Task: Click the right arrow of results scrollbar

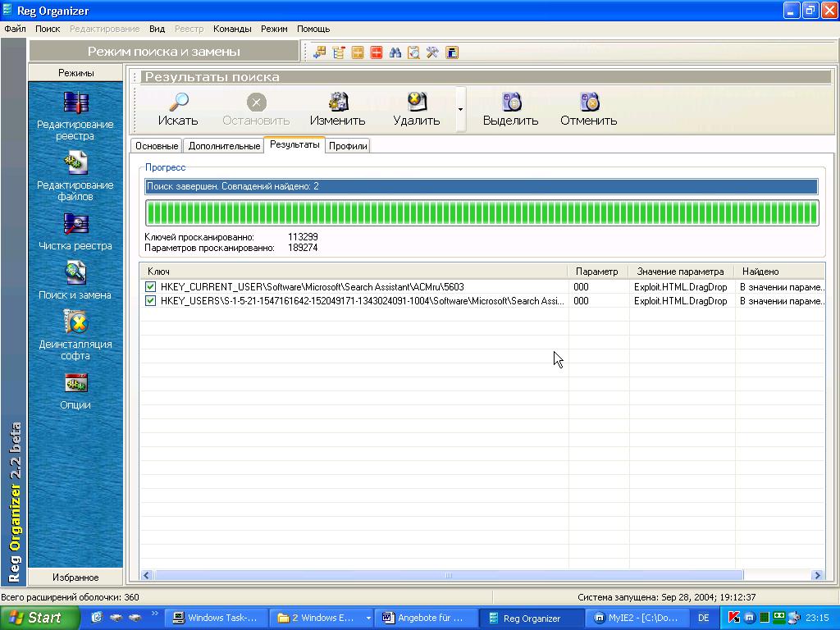Action: point(817,575)
